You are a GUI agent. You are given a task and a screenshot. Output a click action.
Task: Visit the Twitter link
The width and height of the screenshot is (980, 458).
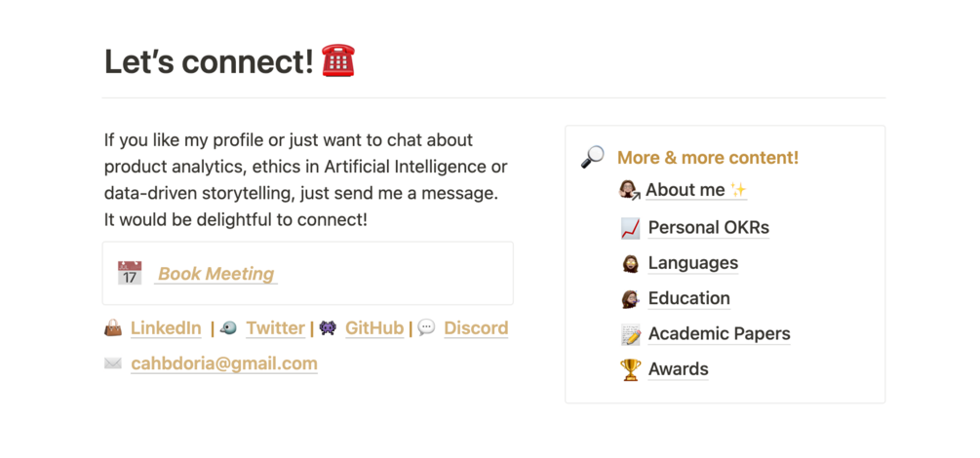[275, 328]
